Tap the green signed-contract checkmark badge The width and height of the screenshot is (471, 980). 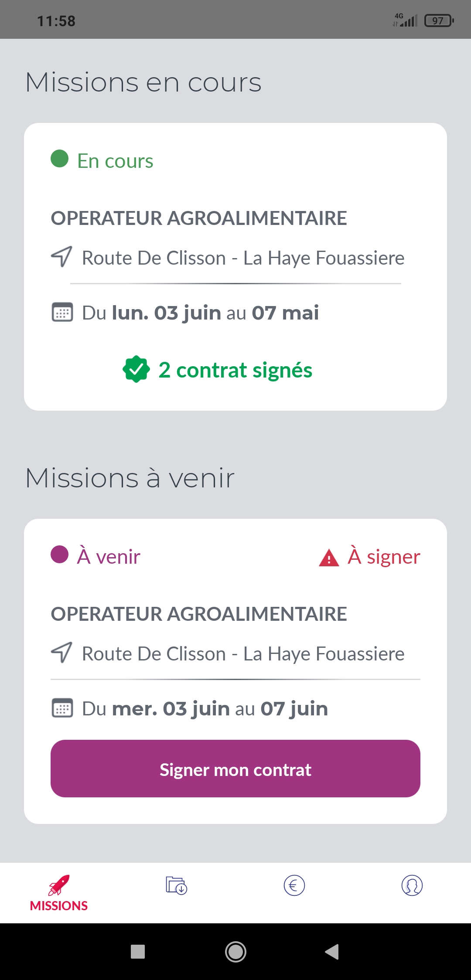(136, 369)
